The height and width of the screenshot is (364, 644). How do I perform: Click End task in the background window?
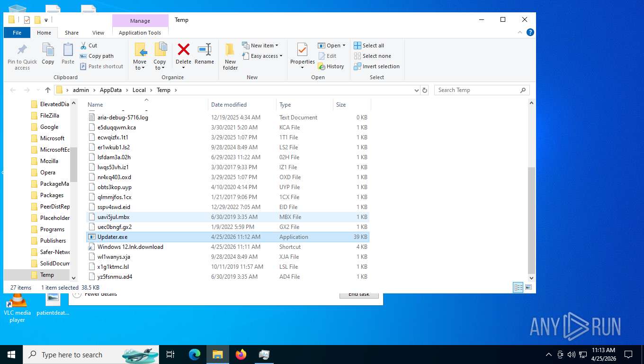[x=359, y=295]
